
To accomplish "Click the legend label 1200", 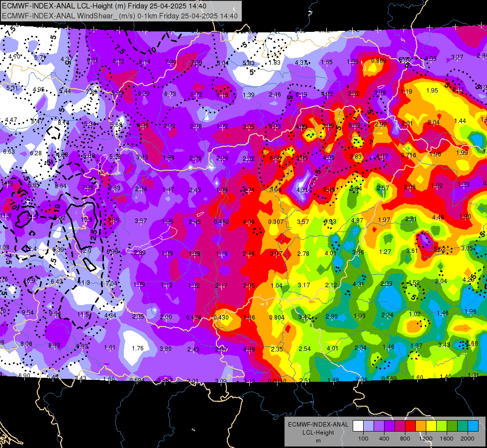I will tap(426, 439).
